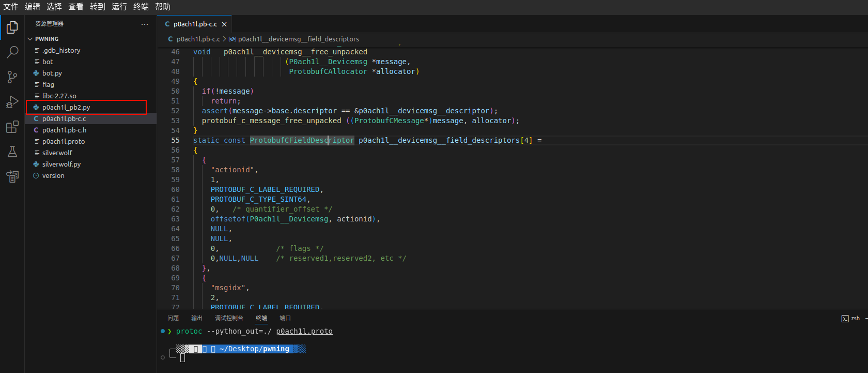Click the C icon of p0ach1l.pb-c.h

pos(36,130)
